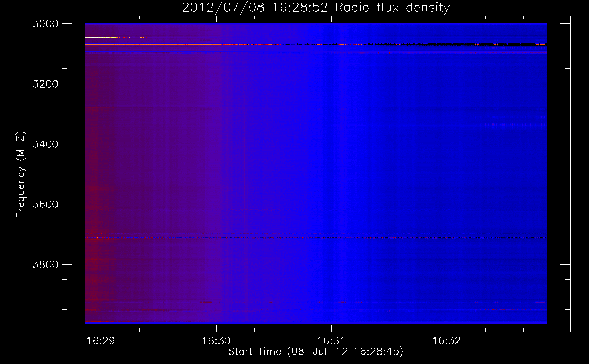Click the 'Frequency (MHZ)' axis title
Screen dimensions: 589x364
click(x=21, y=175)
